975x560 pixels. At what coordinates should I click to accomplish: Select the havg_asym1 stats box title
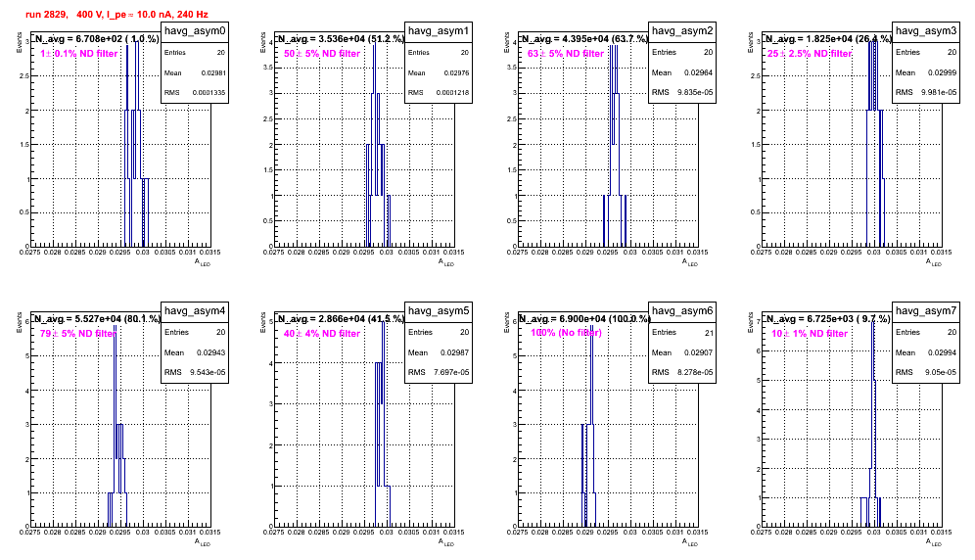click(439, 31)
